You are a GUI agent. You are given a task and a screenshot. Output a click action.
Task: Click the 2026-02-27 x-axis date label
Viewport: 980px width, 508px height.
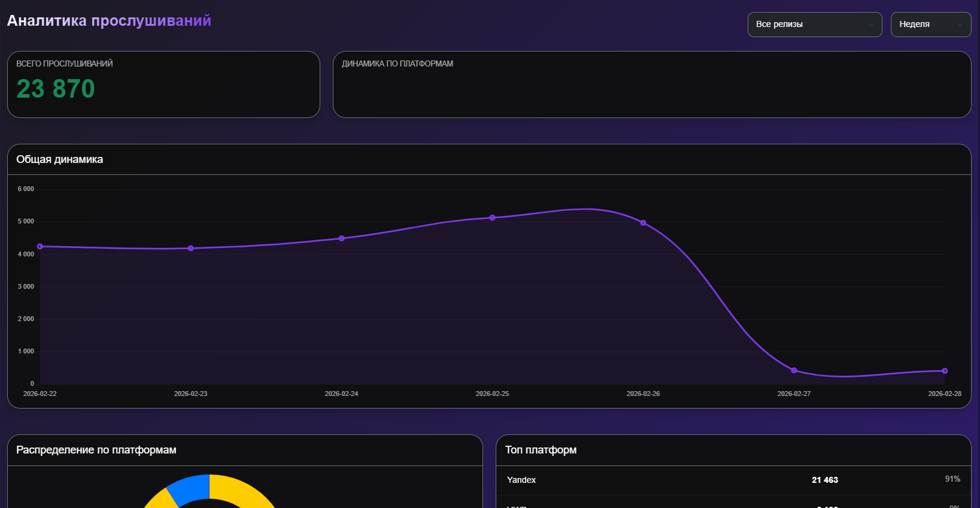[x=794, y=394]
